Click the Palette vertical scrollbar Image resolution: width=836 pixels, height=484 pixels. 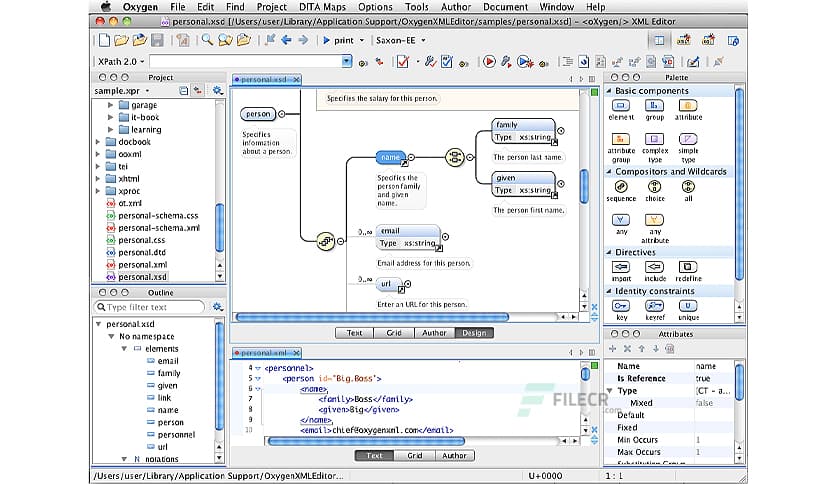[739, 184]
